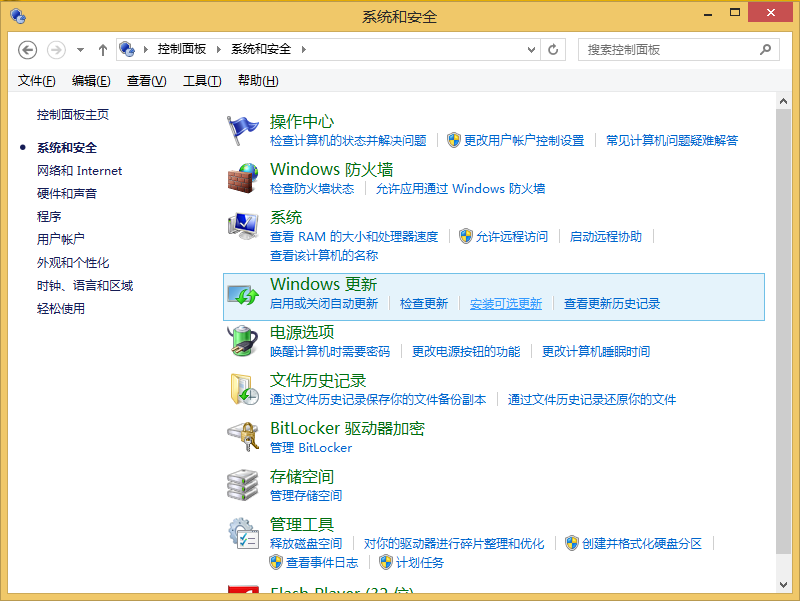Click the 存储空间 drive-stack icon
This screenshot has height=601, width=800.
244,485
